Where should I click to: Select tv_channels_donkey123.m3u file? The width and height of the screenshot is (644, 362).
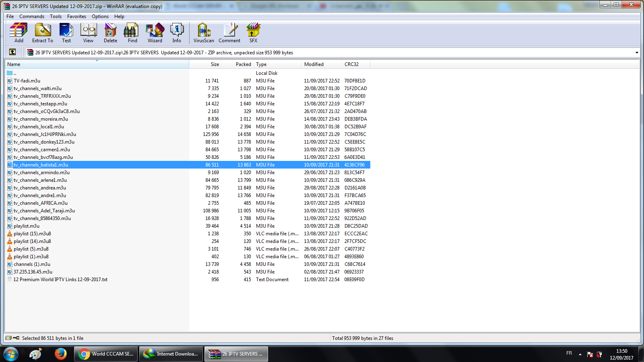(x=44, y=142)
